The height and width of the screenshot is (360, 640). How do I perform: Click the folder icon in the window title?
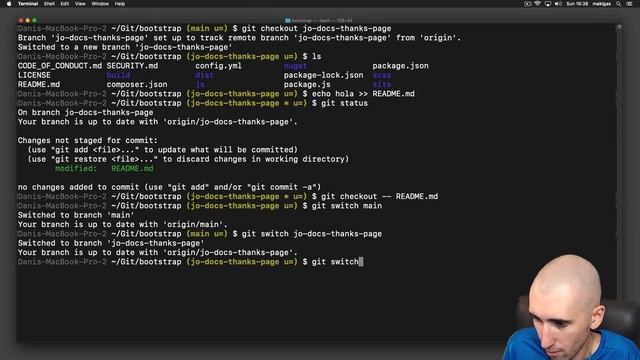[x=288, y=20]
